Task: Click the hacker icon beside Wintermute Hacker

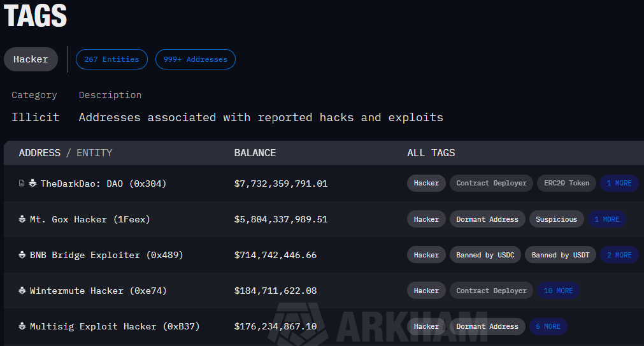Action: pyautogui.click(x=22, y=291)
